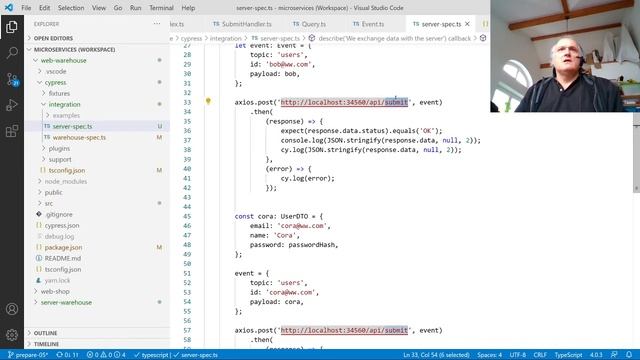Screen dimensions: 640x360
Task: Open Explorer more actions ellipsis
Action: click(x=157, y=24)
